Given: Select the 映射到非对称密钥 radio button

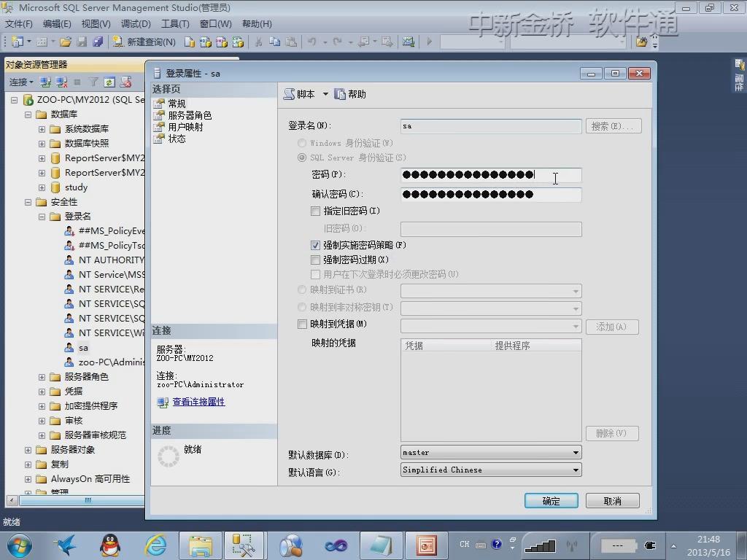Looking at the screenshot, I should 301,307.
